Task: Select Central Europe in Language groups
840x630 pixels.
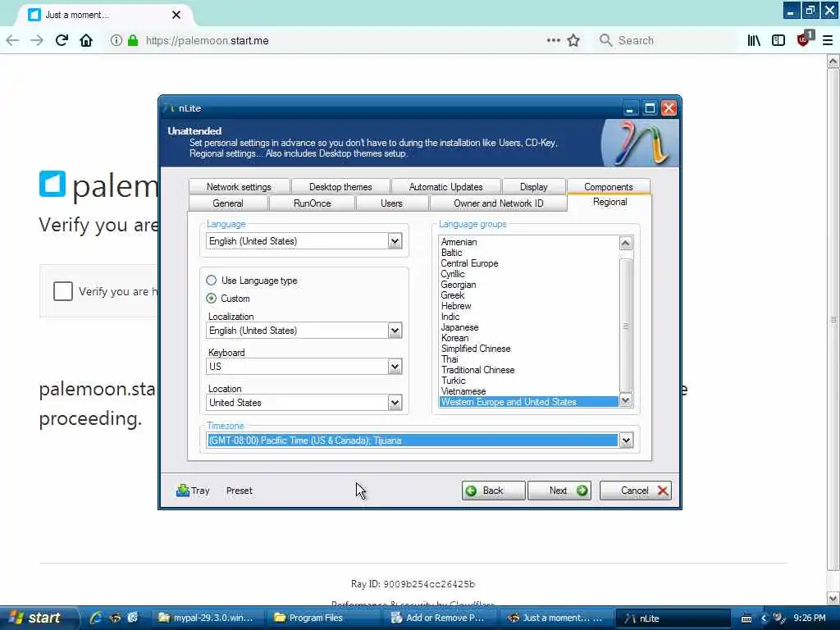Action: (x=469, y=263)
